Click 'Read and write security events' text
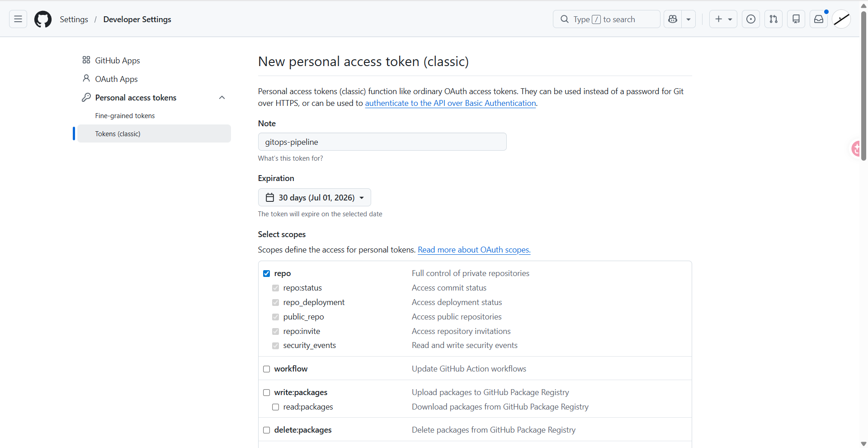 [464, 345]
